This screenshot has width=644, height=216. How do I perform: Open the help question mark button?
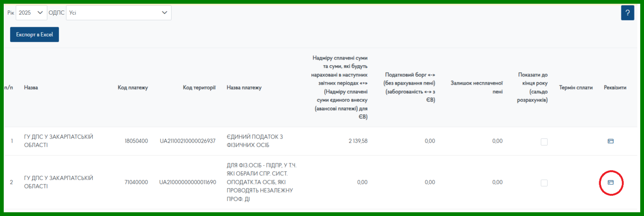(x=627, y=13)
